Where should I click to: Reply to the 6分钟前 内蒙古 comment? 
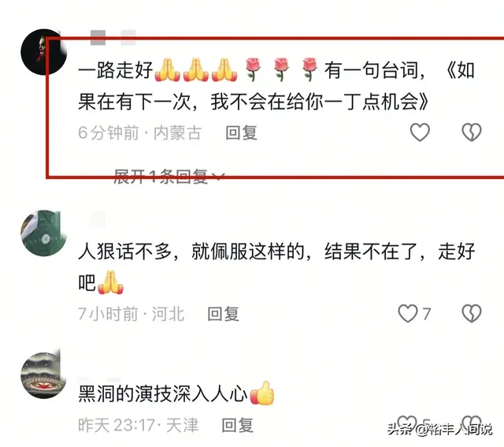coord(242,132)
